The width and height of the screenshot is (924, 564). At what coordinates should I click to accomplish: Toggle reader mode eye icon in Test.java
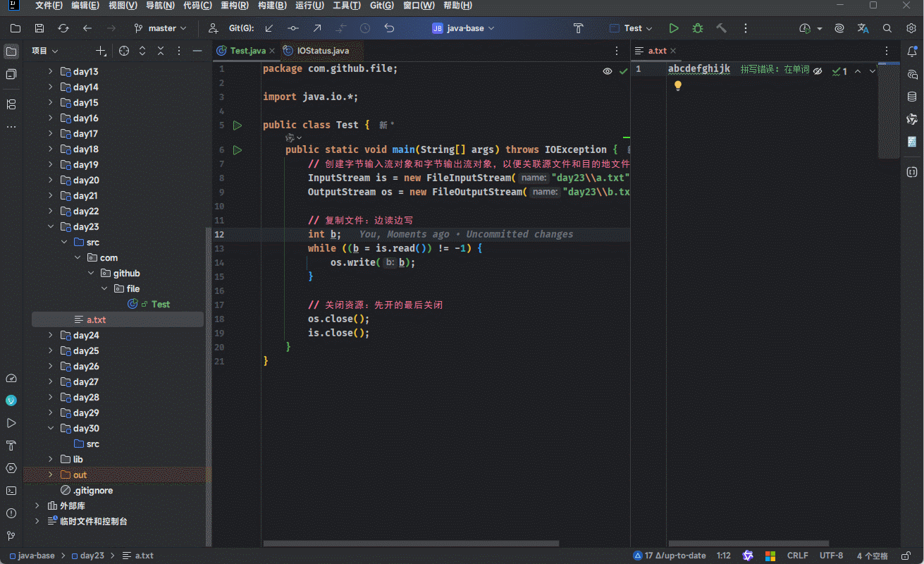607,71
